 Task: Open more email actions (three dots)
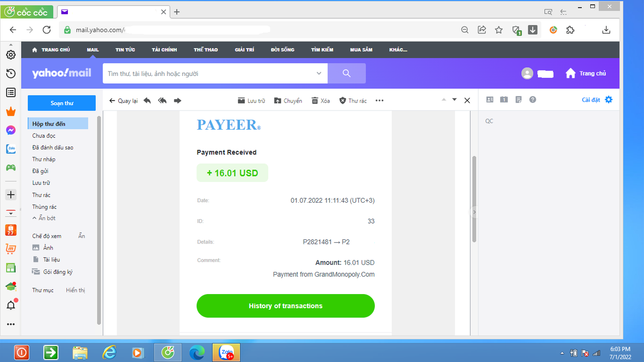pyautogui.click(x=379, y=101)
